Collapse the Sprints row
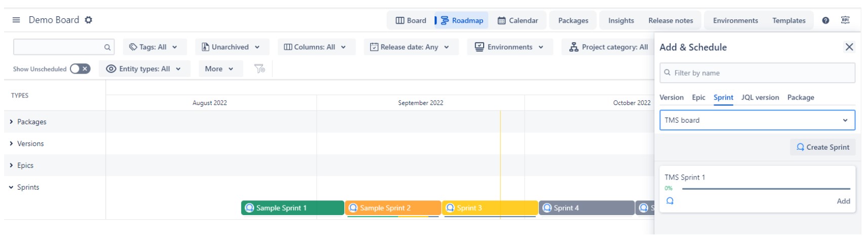This screenshot has width=868, height=242. (11, 187)
